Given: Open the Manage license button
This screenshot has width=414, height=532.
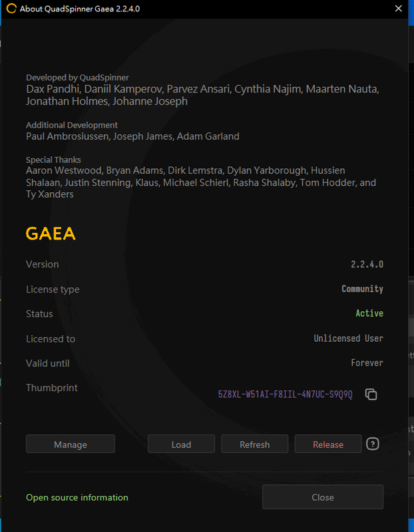Looking at the screenshot, I should [71, 444].
